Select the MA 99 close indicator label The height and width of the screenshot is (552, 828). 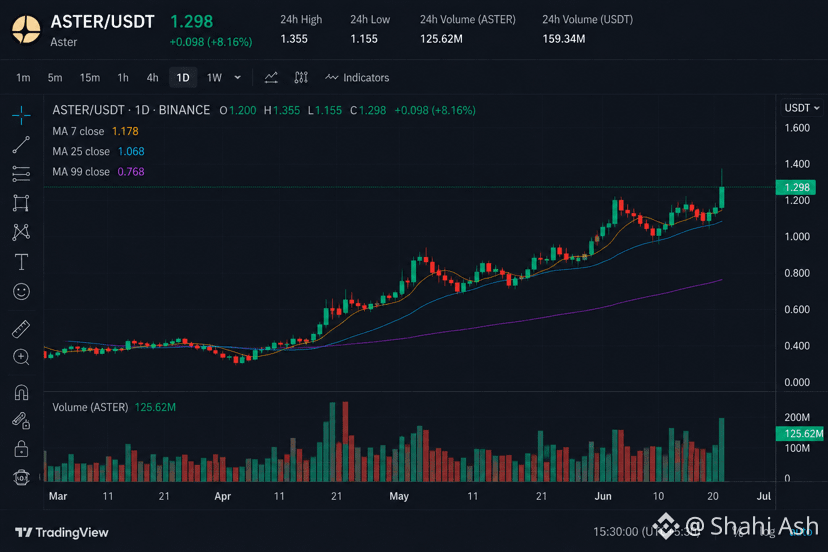click(81, 172)
